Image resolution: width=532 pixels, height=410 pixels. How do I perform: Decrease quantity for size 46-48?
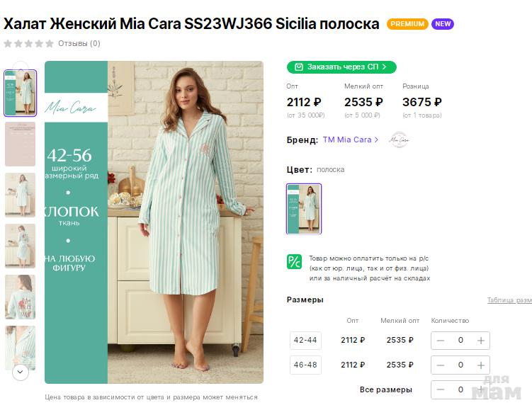pos(441,365)
